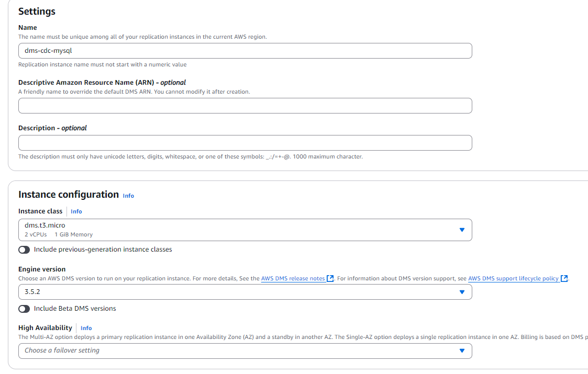Click Info link beside Instance configuration heading

pyautogui.click(x=128, y=196)
